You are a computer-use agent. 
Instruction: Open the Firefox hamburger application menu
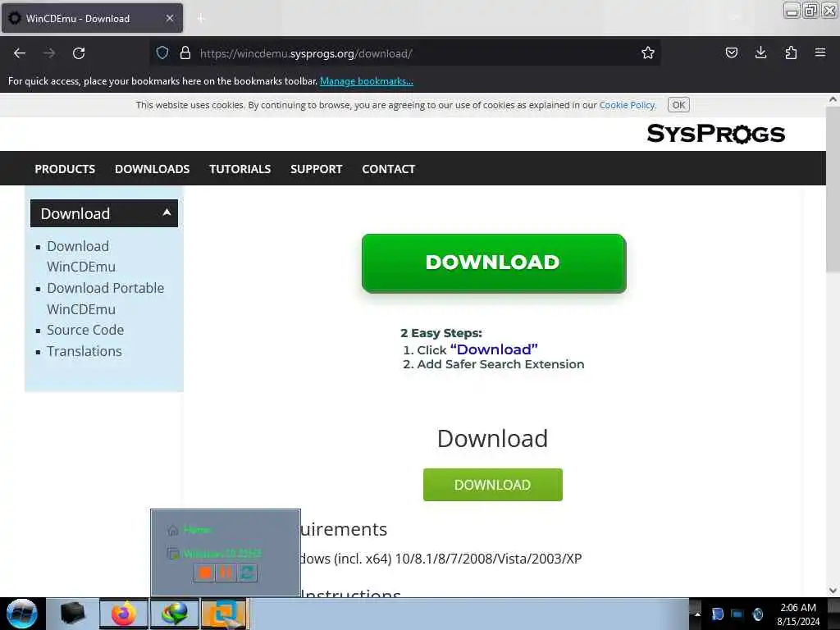point(819,52)
